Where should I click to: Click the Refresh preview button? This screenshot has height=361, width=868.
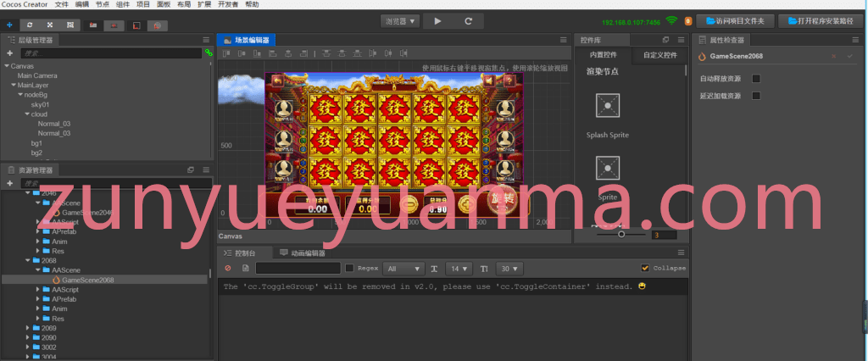point(468,21)
